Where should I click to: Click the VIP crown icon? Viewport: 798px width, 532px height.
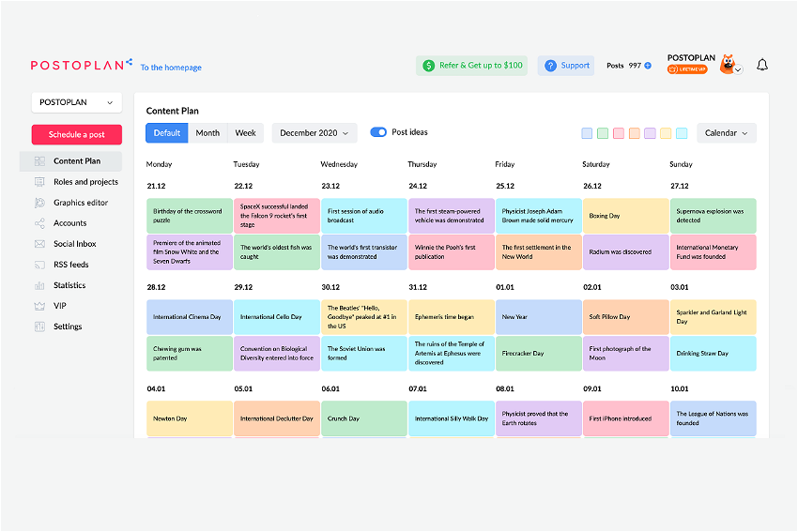pyautogui.click(x=39, y=306)
